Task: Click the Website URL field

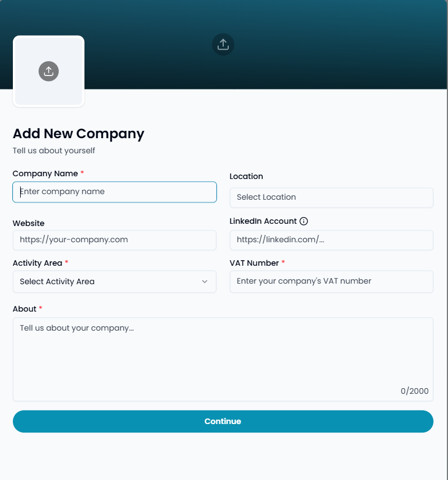Action: (114, 239)
